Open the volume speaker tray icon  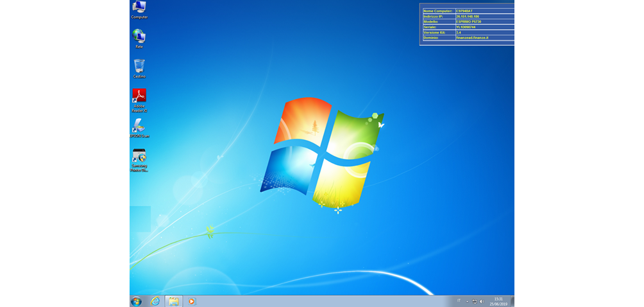(481, 301)
